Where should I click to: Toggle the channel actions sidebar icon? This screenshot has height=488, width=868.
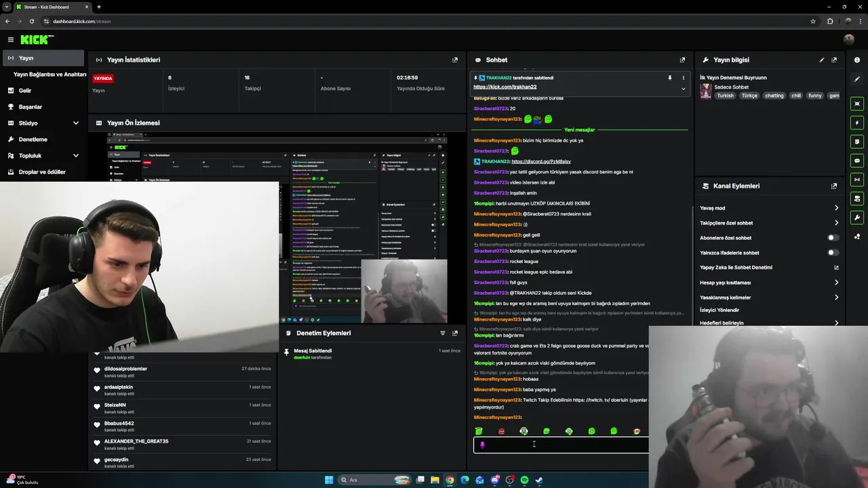click(x=857, y=199)
